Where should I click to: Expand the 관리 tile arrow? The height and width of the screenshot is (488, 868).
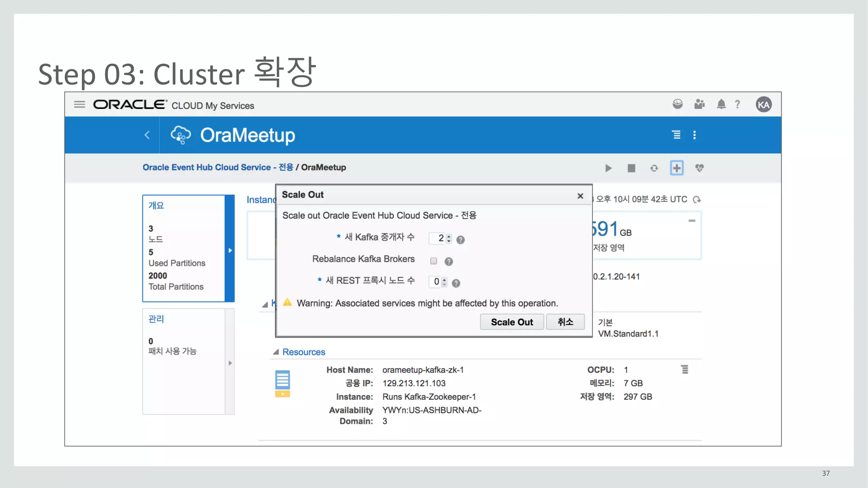[x=230, y=363]
